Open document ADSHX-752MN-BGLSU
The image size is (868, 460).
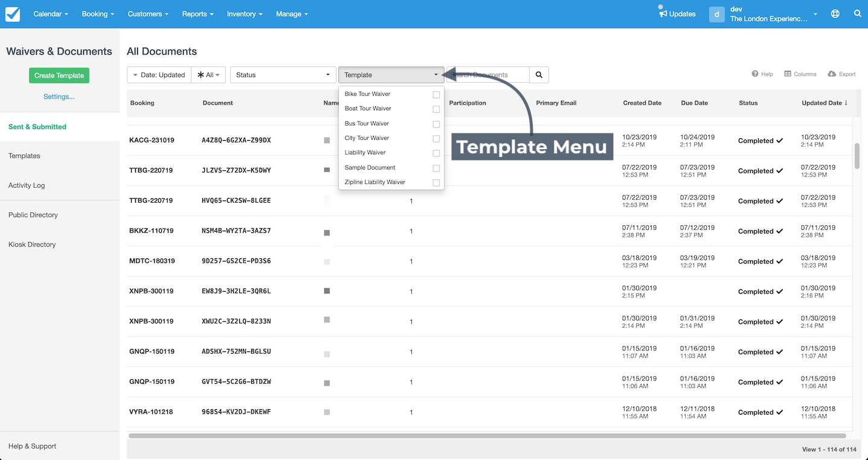(236, 351)
